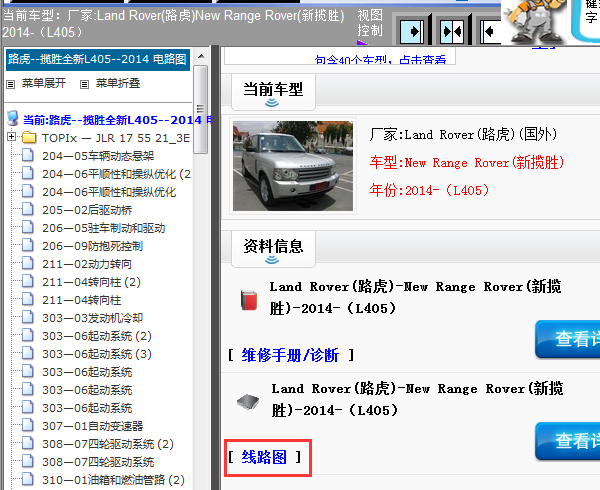Open 204—06平顺性和操纵优化 document without suffix

[109, 192]
